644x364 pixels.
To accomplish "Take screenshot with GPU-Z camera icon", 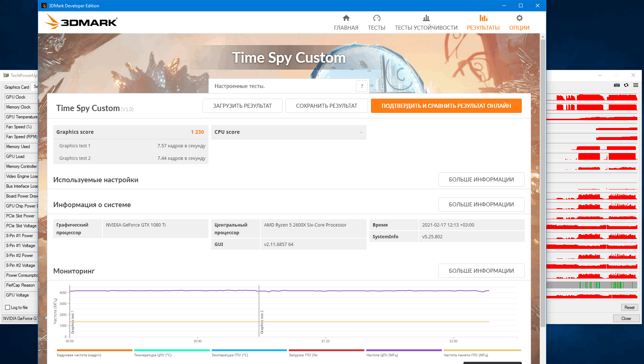I will (x=617, y=85).
